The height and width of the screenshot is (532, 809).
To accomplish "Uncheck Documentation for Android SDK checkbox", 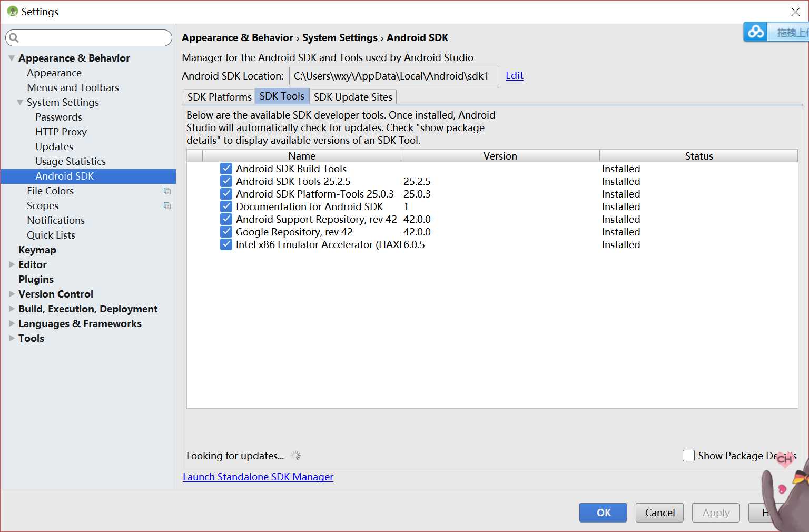I will pyautogui.click(x=226, y=206).
